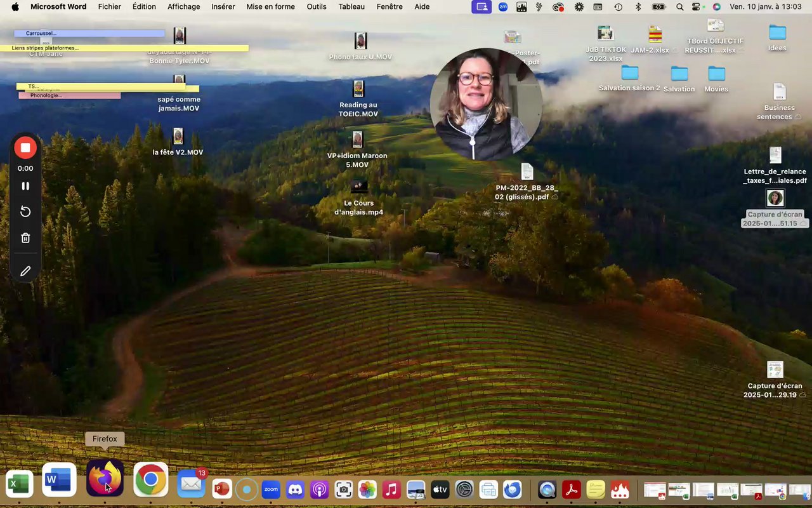The width and height of the screenshot is (812, 508).
Task: Open the Mise en forme menu
Action: pyautogui.click(x=271, y=7)
